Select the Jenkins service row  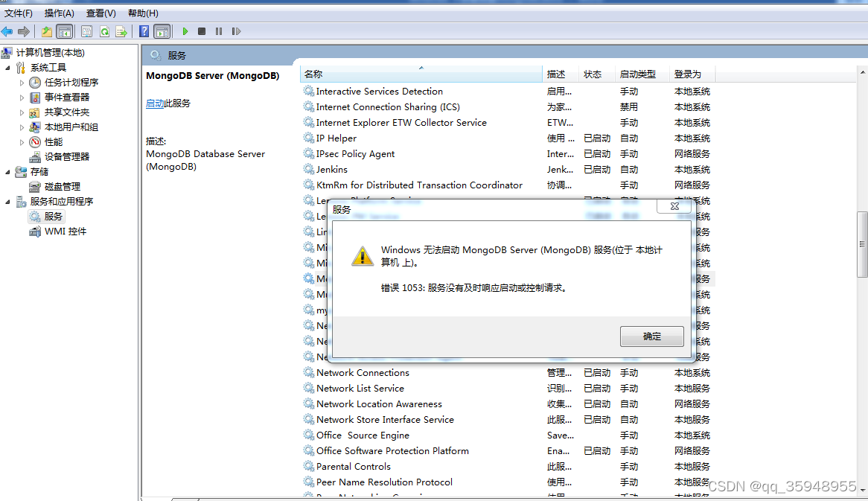[507, 170]
